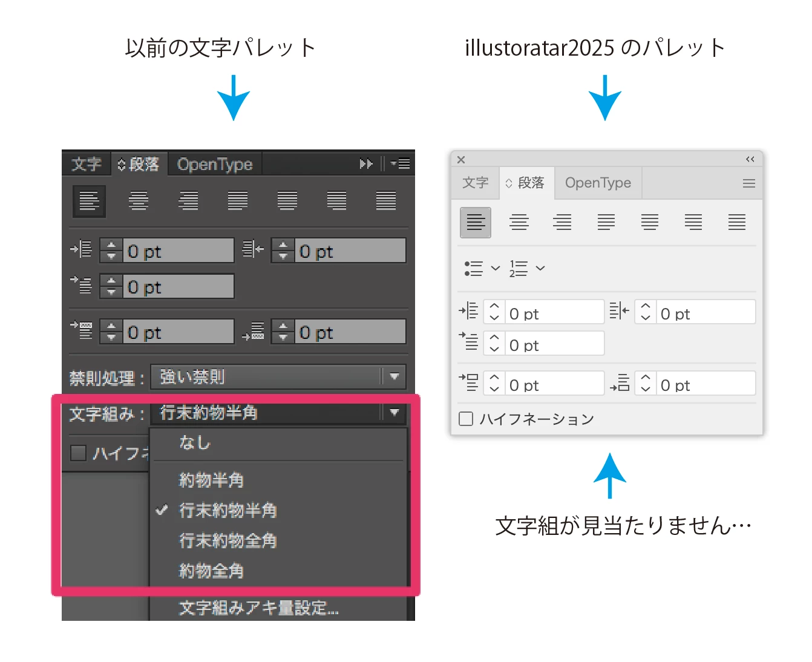This screenshot has width=812, height=662.
Task: Choose justify all lines icon in light panel
Action: click(737, 223)
